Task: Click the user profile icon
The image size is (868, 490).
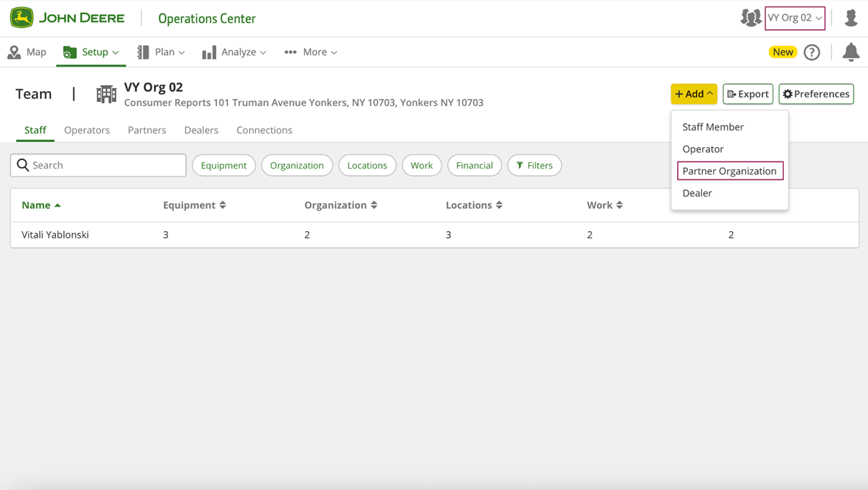Action: [x=851, y=18]
